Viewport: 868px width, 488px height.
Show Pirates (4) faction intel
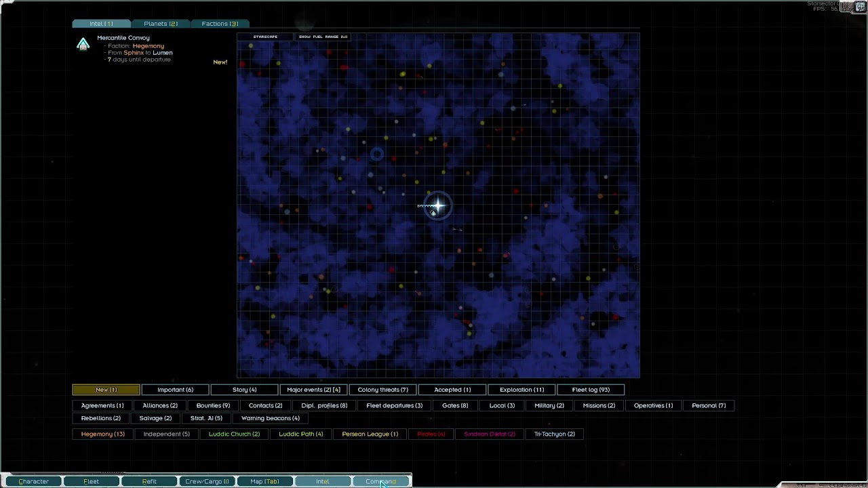click(x=431, y=434)
